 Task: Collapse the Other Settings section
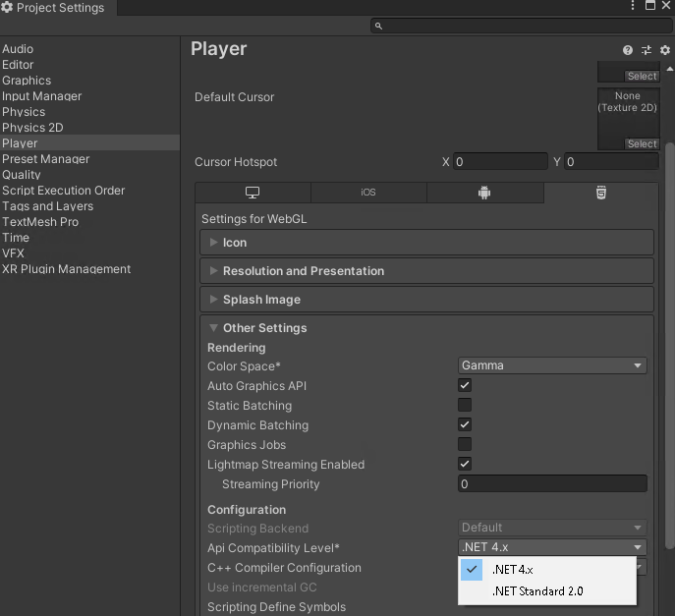click(426, 328)
